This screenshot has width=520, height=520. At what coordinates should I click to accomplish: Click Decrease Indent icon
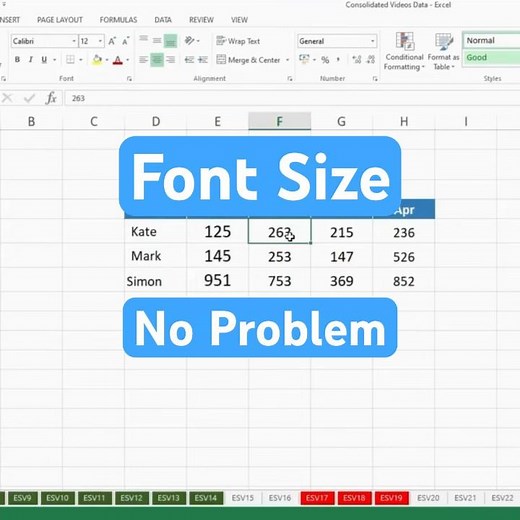click(x=189, y=60)
